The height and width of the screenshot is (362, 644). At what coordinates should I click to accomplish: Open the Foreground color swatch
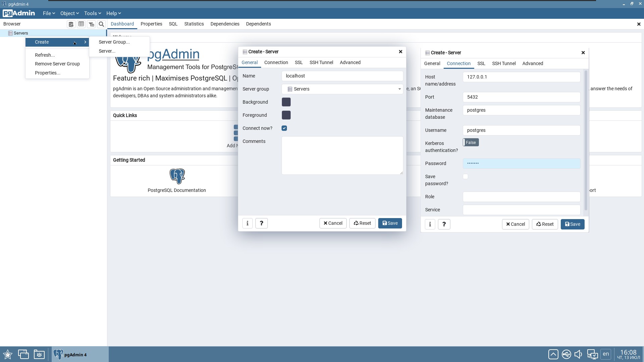[286, 115]
